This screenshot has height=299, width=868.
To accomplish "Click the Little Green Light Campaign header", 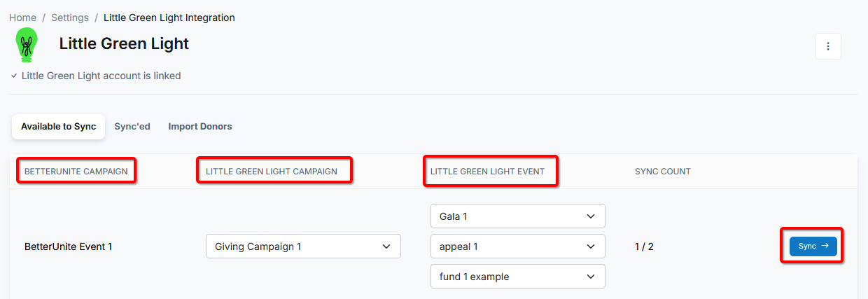I will pyautogui.click(x=272, y=172).
